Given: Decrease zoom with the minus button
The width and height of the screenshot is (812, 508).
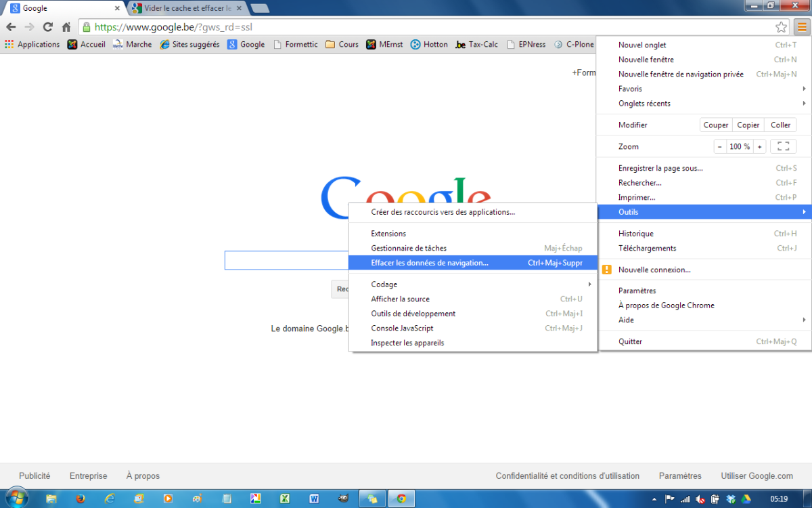Looking at the screenshot, I should coord(720,146).
